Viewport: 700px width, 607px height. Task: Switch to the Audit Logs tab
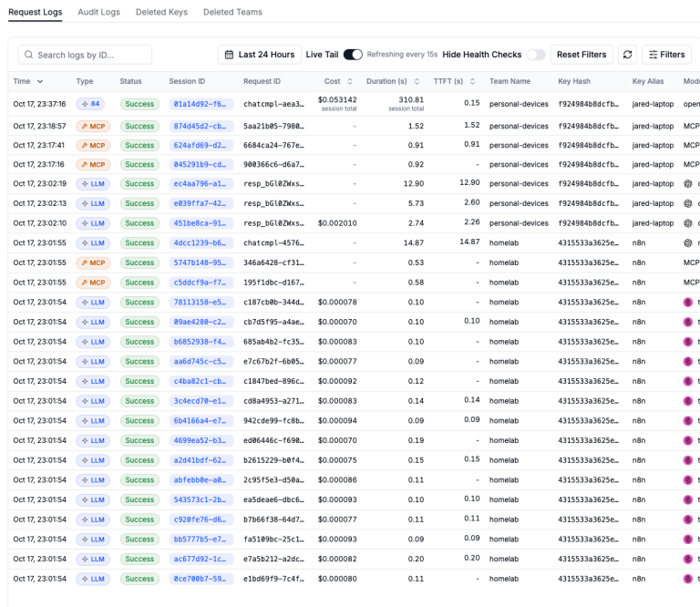(98, 12)
